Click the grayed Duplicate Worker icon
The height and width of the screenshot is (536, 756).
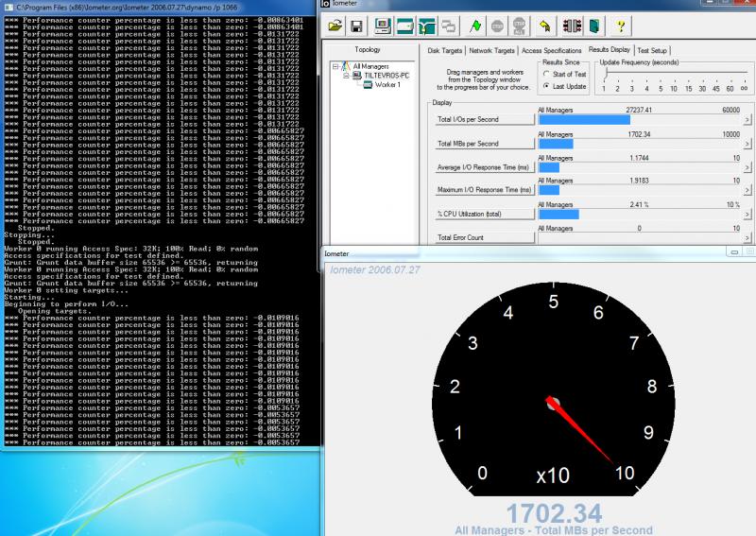click(x=449, y=26)
